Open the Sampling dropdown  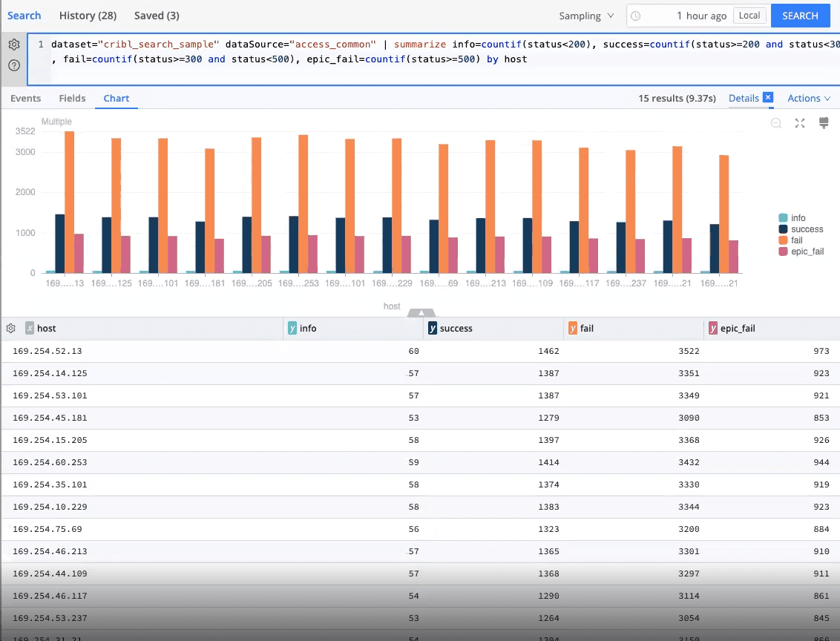click(x=586, y=16)
